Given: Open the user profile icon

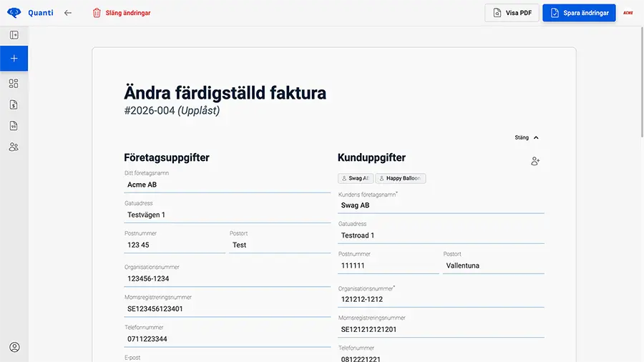Looking at the screenshot, I should (14, 347).
